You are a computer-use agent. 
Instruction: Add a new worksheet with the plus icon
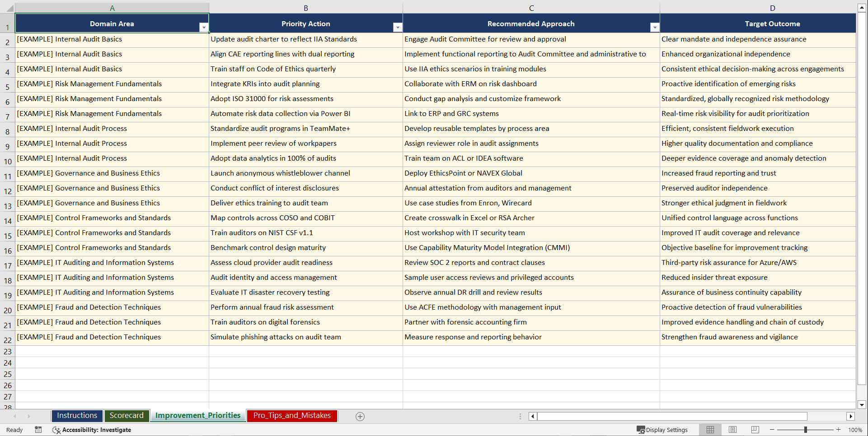(x=360, y=416)
